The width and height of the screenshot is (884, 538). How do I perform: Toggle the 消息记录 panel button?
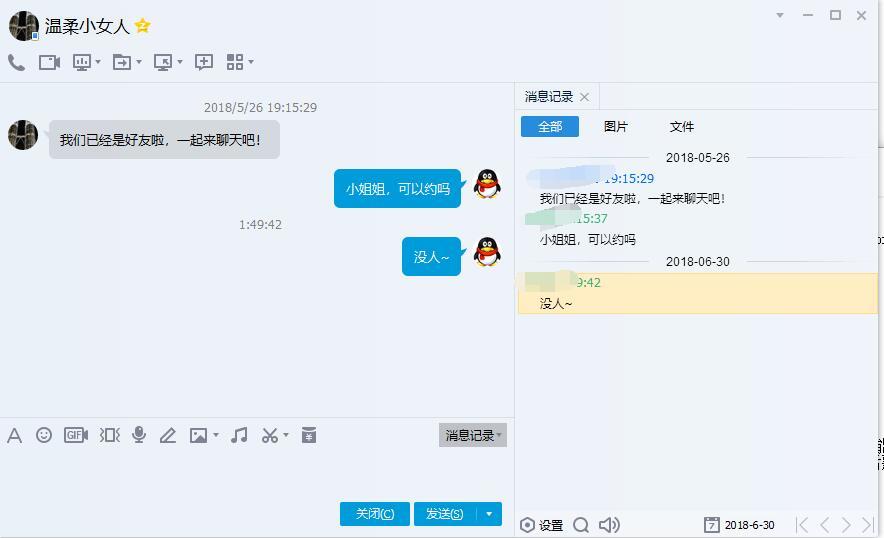[x=472, y=435]
